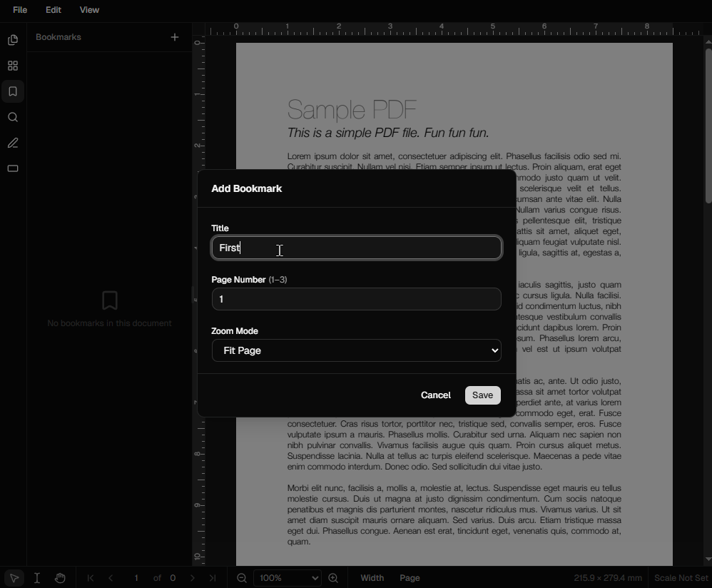
Task: Cancel the Add Bookmark dialog
Action: pyautogui.click(x=435, y=395)
